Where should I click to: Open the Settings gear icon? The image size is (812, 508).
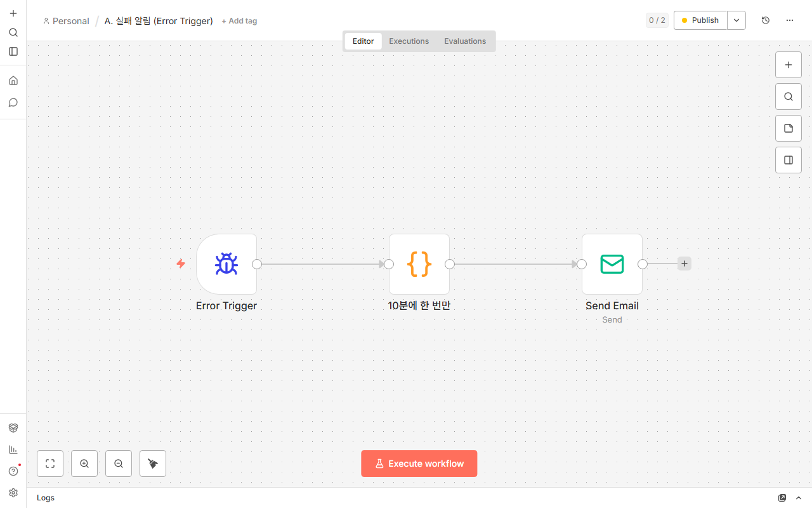click(13, 493)
